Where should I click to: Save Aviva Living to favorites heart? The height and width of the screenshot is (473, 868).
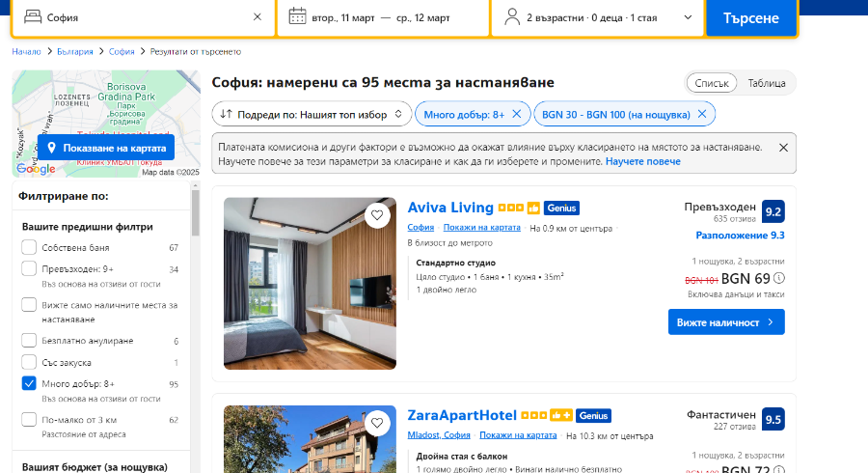point(377,215)
